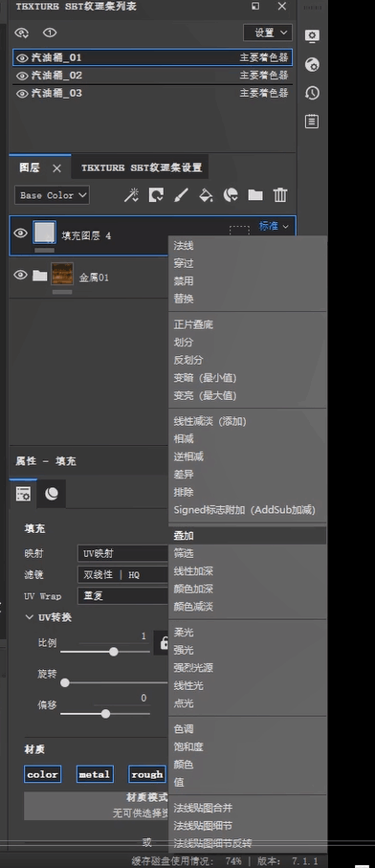Click the folder icon of 金属01 layer
The image size is (375, 868).
(39, 275)
